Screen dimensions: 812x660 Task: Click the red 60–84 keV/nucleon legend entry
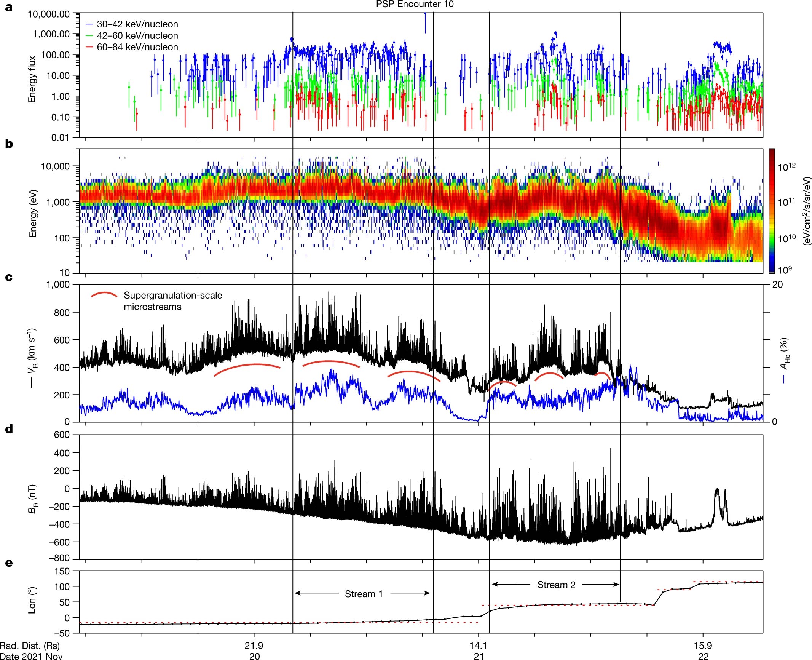click(x=132, y=47)
